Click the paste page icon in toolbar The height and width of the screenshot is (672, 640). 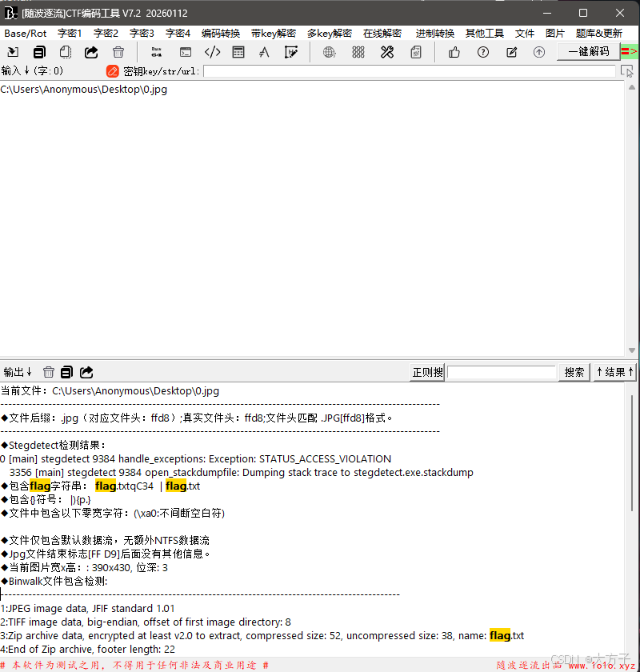pos(65,52)
